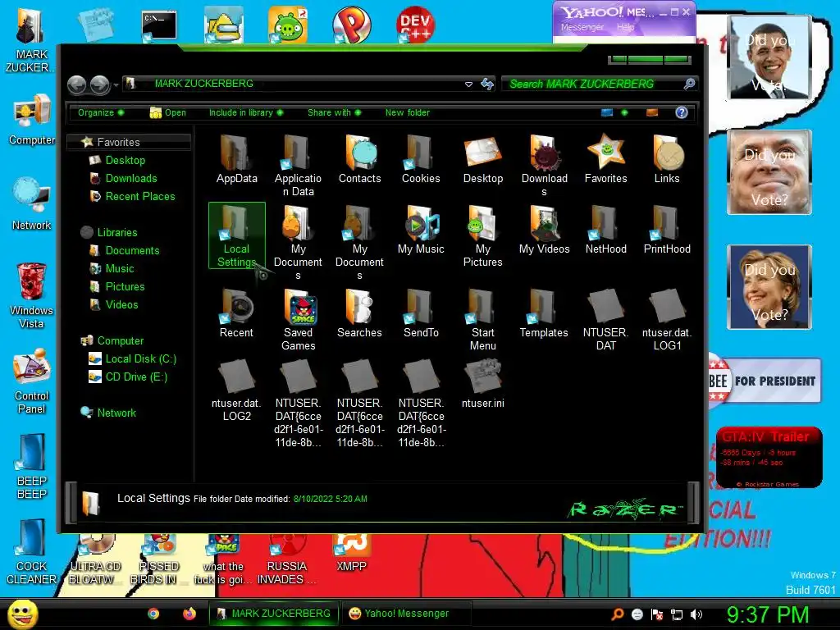840x630 pixels.
Task: Open the Saved Games folder
Action: point(298,320)
